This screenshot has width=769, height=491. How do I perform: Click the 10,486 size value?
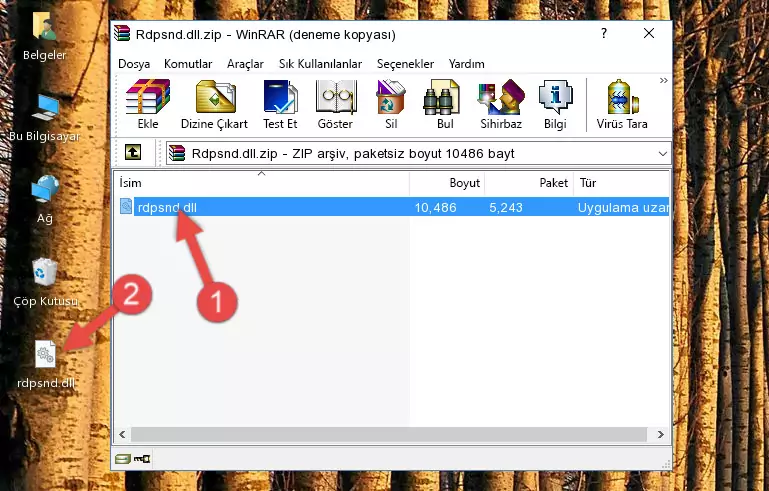pos(436,207)
